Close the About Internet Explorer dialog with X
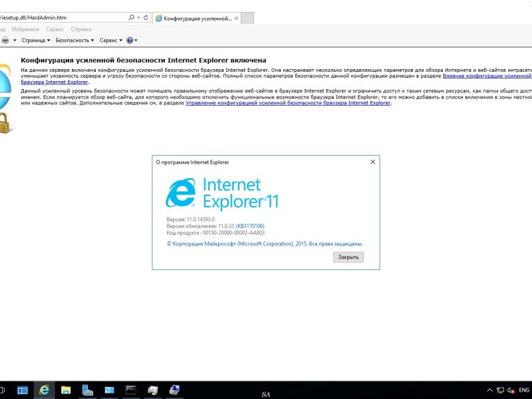 click(372, 162)
